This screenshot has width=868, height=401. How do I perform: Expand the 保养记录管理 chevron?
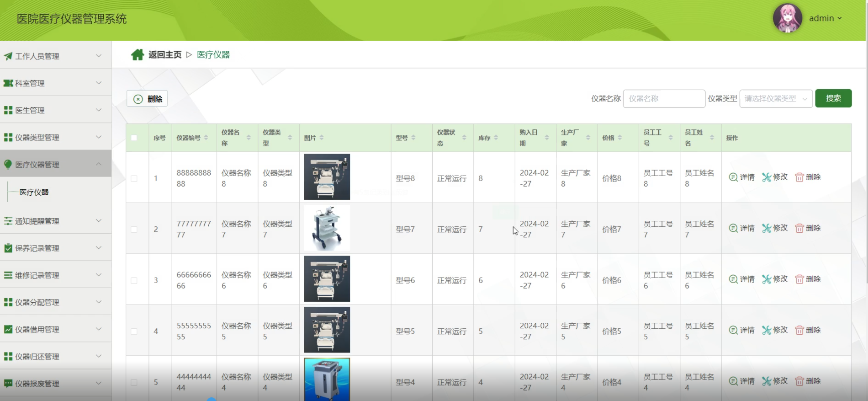(x=99, y=247)
